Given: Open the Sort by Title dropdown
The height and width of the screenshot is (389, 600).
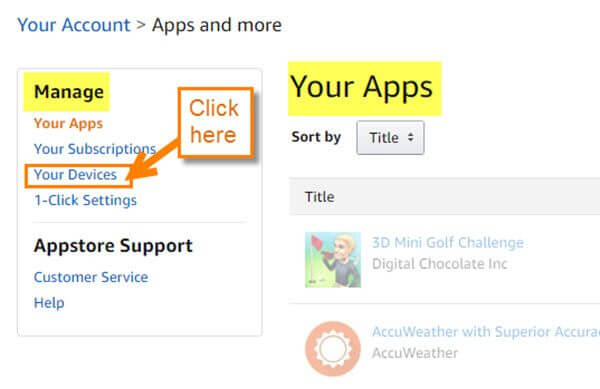Looking at the screenshot, I should [x=390, y=138].
